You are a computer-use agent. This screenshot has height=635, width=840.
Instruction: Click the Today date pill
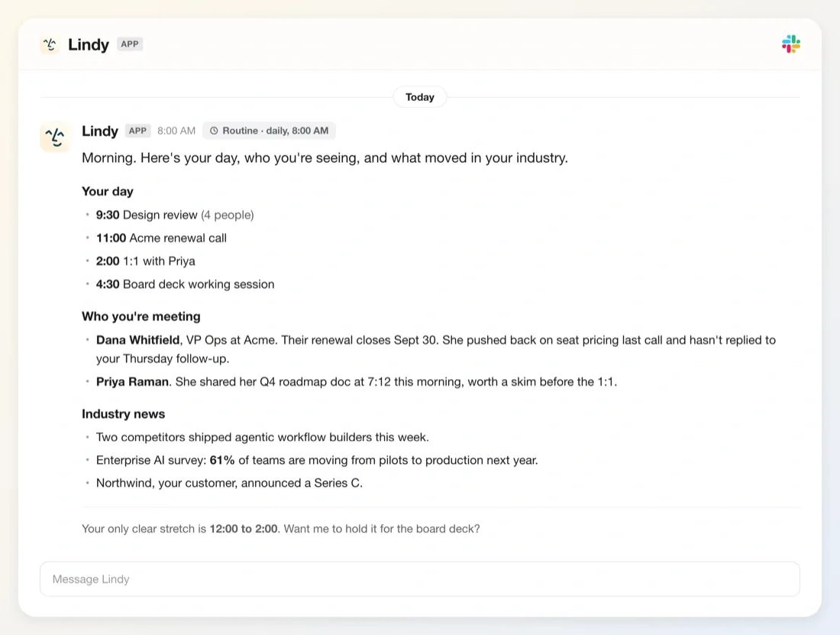click(420, 97)
